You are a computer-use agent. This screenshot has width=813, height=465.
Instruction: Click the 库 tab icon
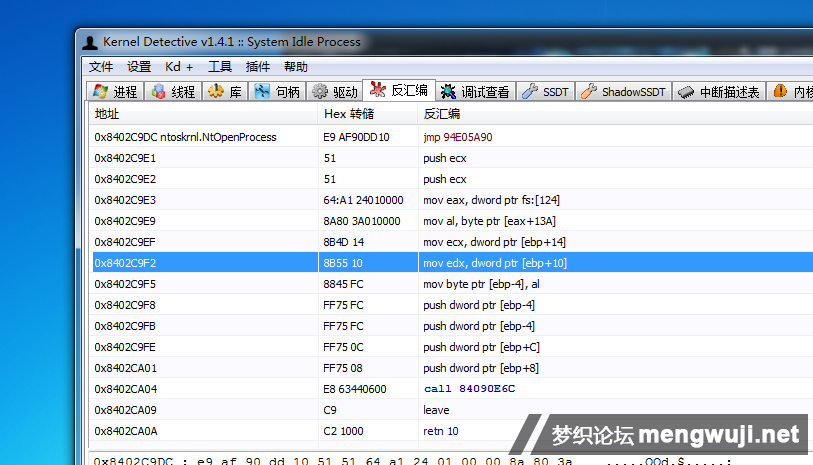[x=216, y=92]
